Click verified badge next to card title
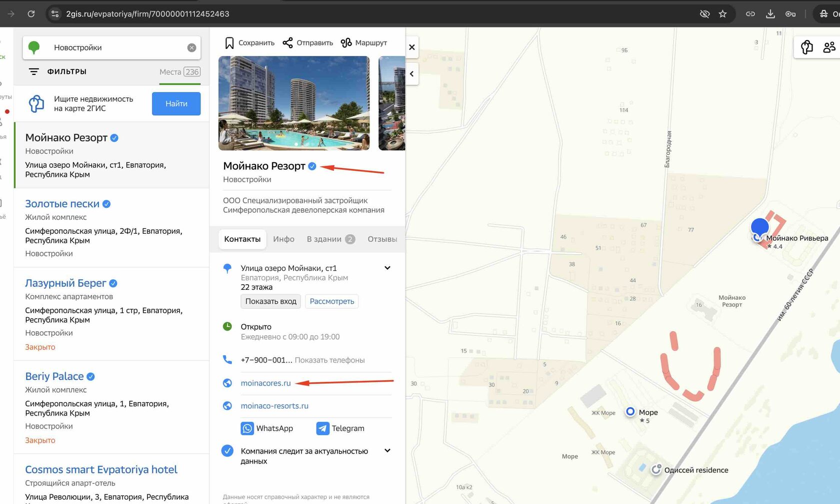Viewport: 840px width, 504px height. coord(312,166)
